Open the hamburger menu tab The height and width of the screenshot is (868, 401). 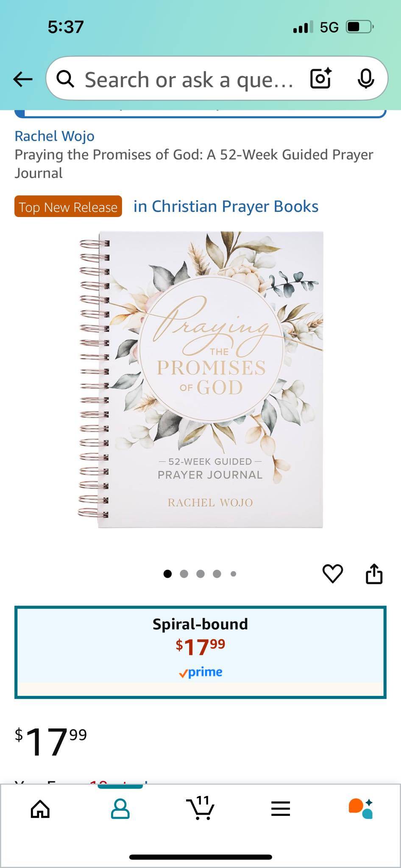pyautogui.click(x=281, y=809)
